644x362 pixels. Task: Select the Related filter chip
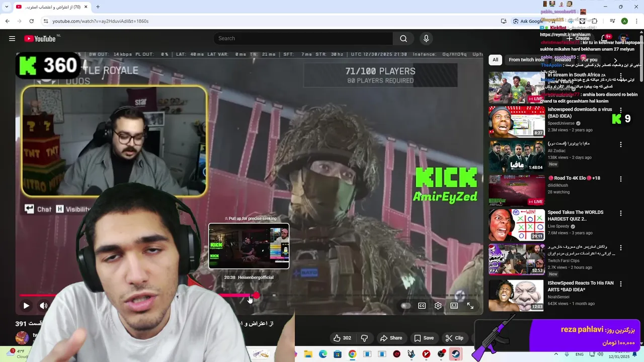563,60
